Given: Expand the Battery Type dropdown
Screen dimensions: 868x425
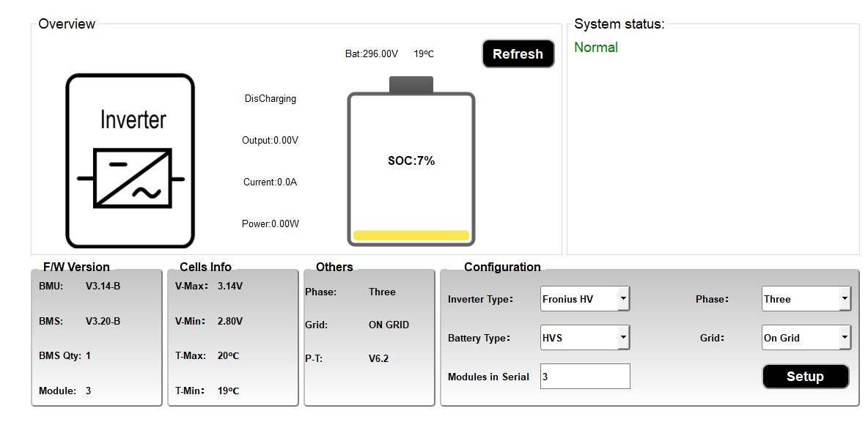Looking at the screenshot, I should tap(585, 338).
